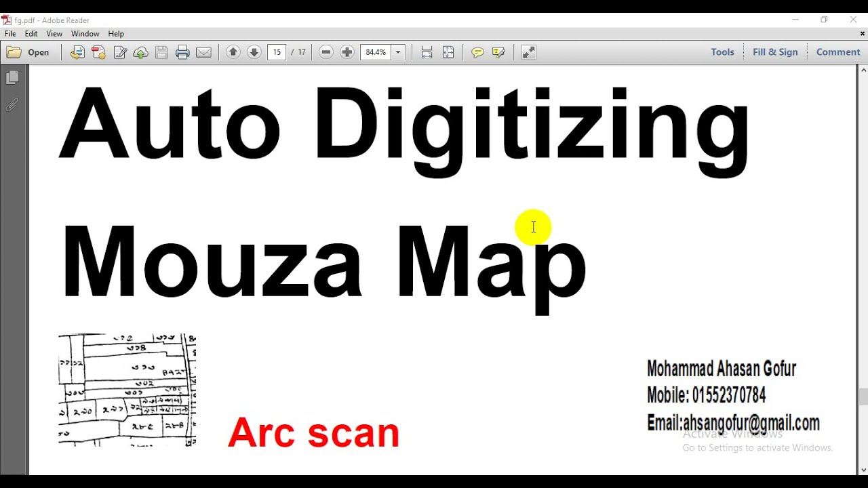Image resolution: width=868 pixels, height=488 pixels.
Task: Add a sticky note comment icon
Action: click(x=477, y=52)
